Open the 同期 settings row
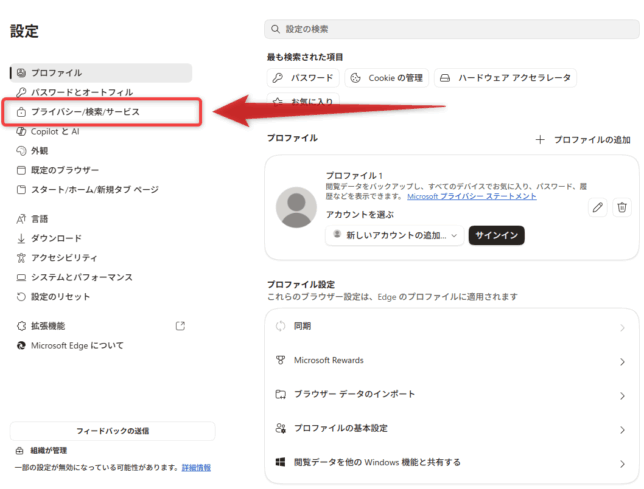644x489 pixels. coord(452,326)
